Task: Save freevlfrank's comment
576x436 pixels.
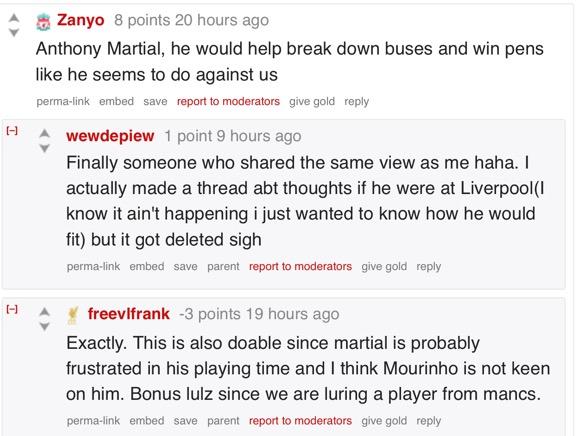Action: click(185, 421)
